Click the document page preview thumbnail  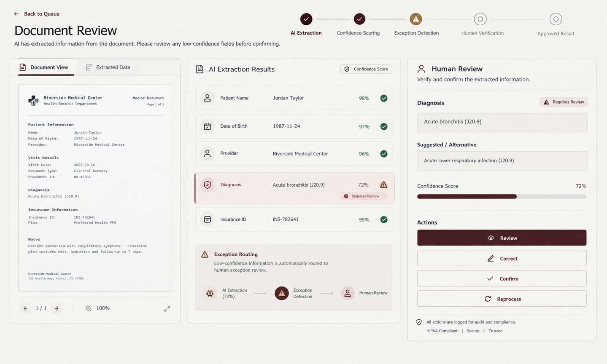click(95, 188)
